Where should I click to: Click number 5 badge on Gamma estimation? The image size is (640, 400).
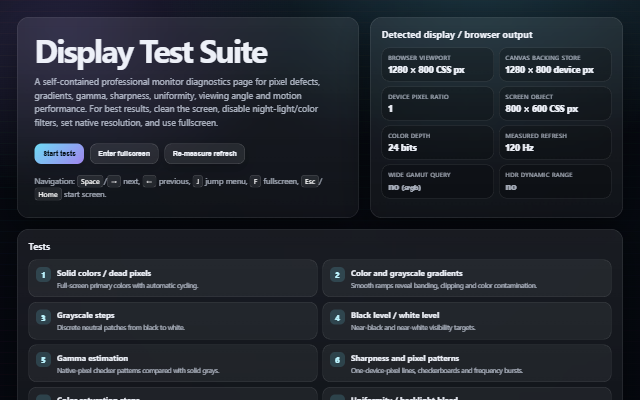43,360
